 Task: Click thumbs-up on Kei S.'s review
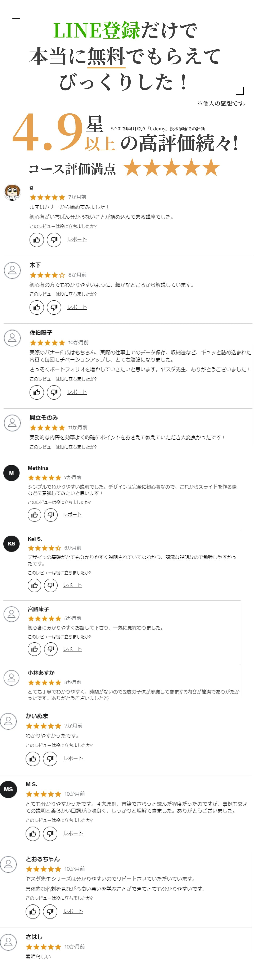(x=34, y=585)
